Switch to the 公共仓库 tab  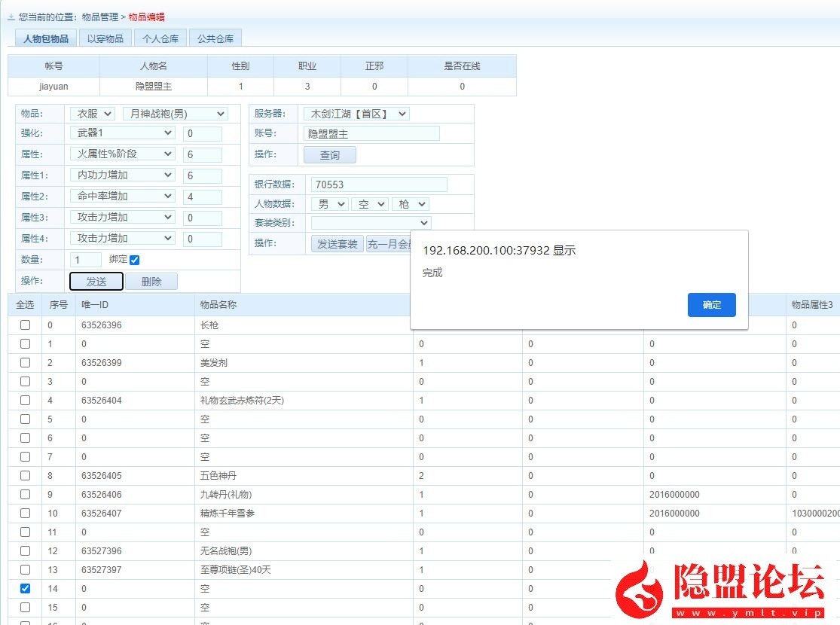coord(215,37)
